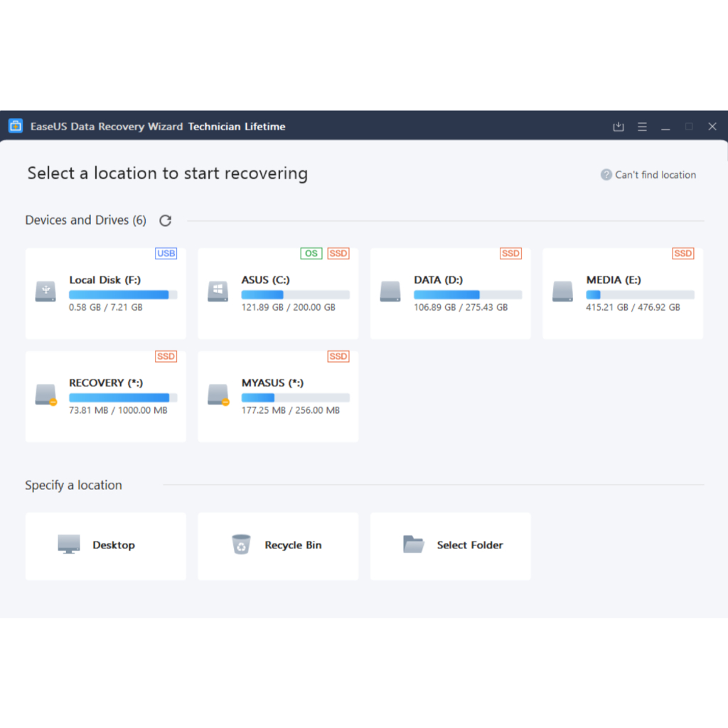Click the SSD badge on DATA (D:)
The width and height of the screenshot is (728, 728).
[510, 253]
